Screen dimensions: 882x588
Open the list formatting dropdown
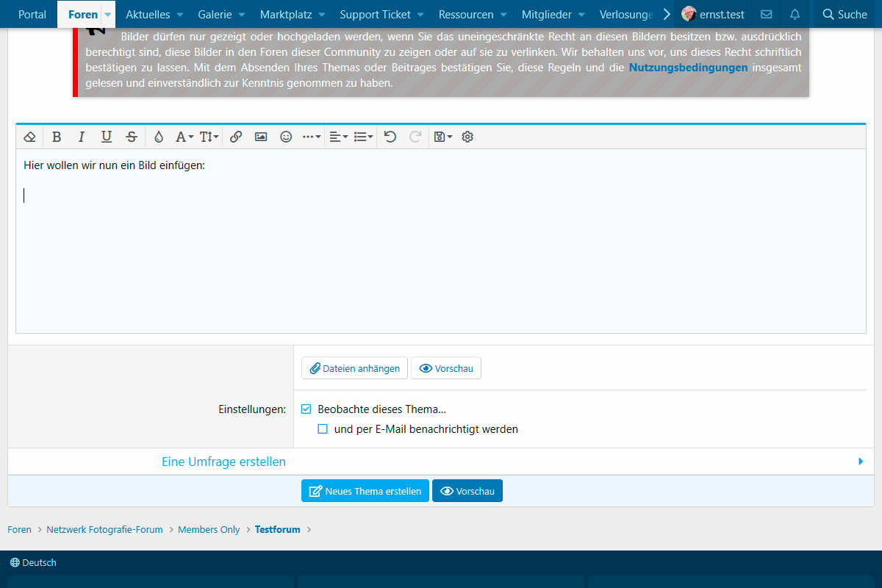(x=364, y=137)
